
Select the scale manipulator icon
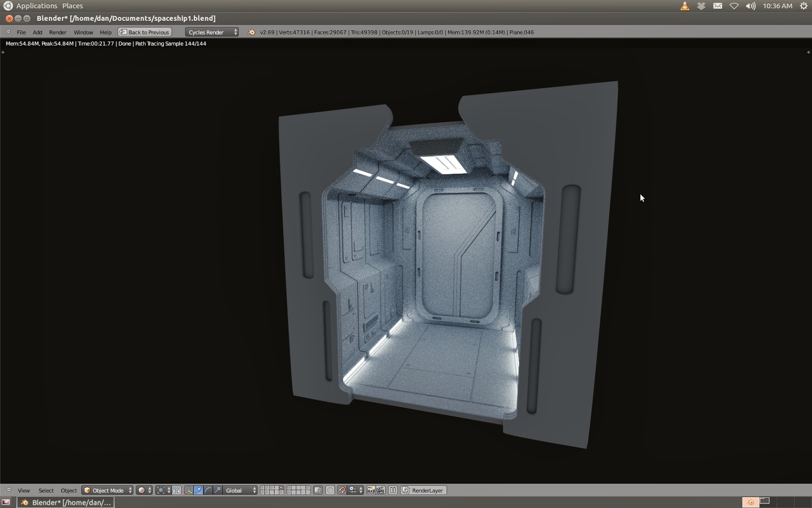click(217, 490)
